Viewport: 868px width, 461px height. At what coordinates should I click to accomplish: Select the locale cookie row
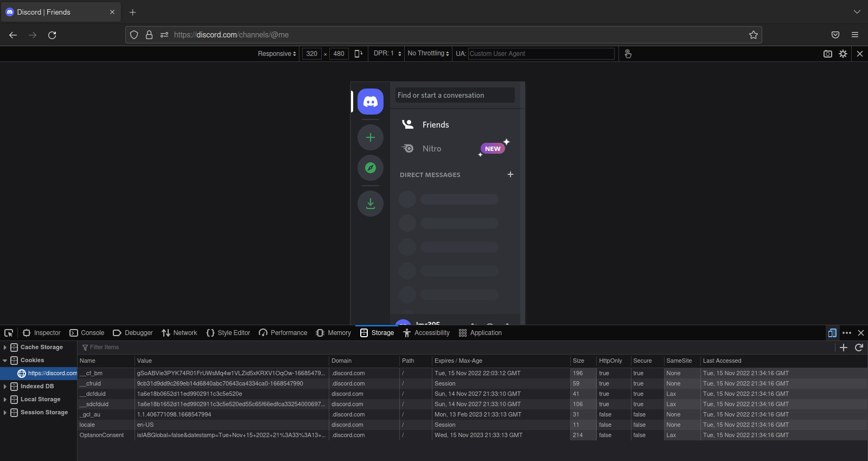472,425
